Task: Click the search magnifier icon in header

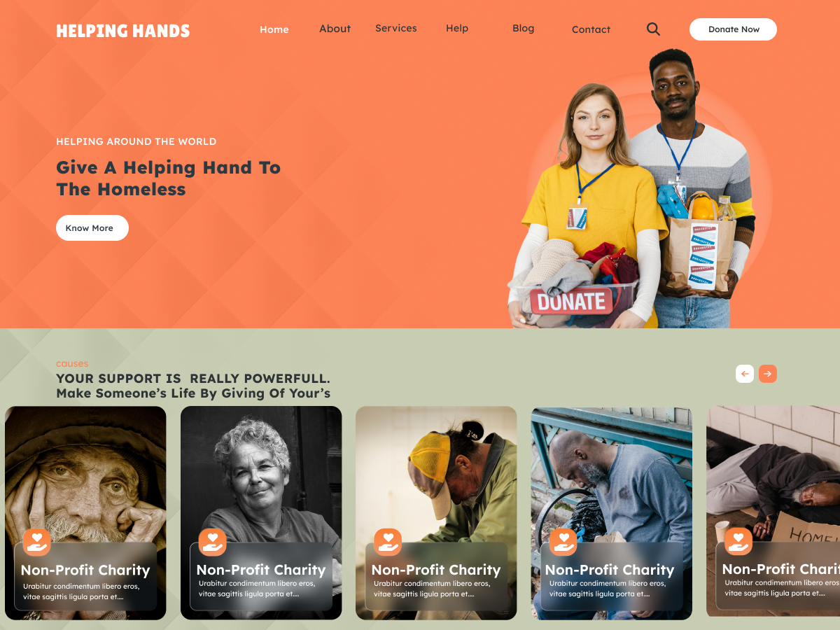Action: [x=653, y=29]
